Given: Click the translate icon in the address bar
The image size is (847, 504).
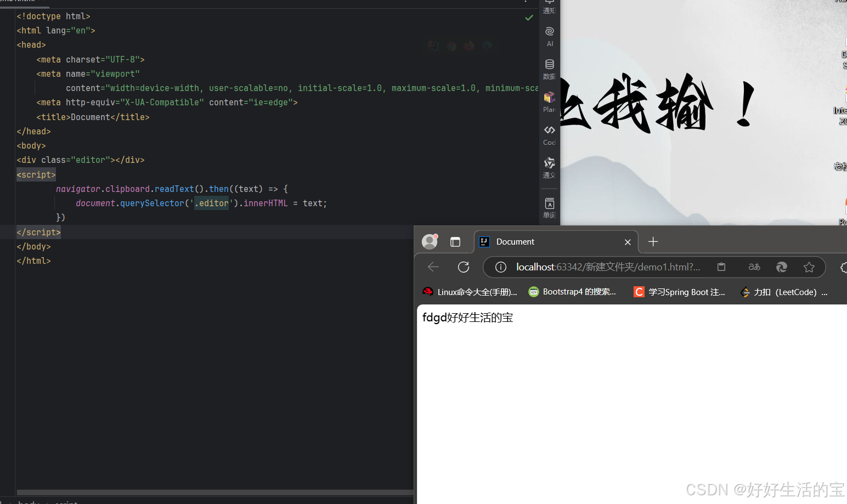Looking at the screenshot, I should pos(754,267).
